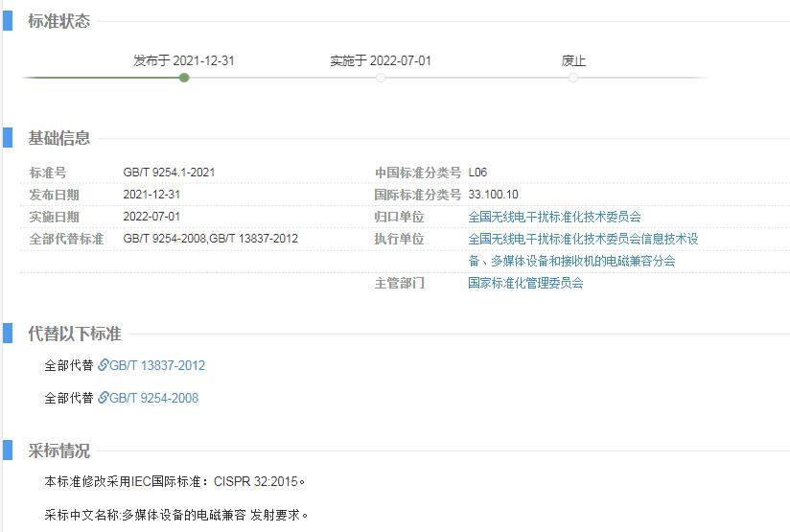Click the chain icon beside GB/T 13837-2012
Screen dimensions: 790x532
coord(104,365)
